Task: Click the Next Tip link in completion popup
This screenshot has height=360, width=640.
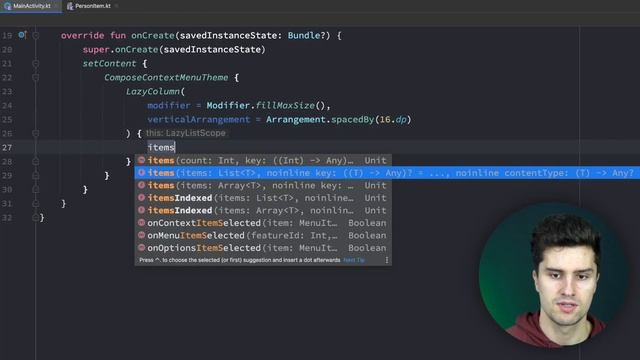Action: [x=353, y=260]
